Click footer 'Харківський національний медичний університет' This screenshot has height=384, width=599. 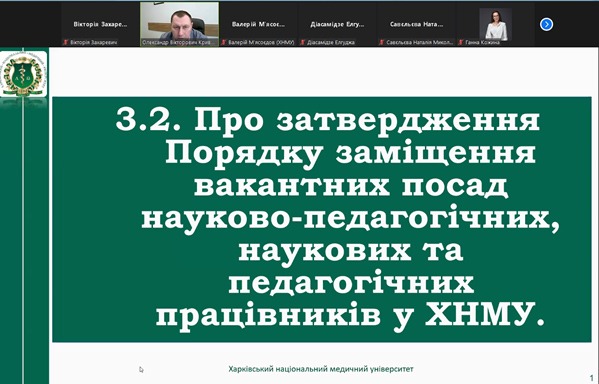coord(321,369)
